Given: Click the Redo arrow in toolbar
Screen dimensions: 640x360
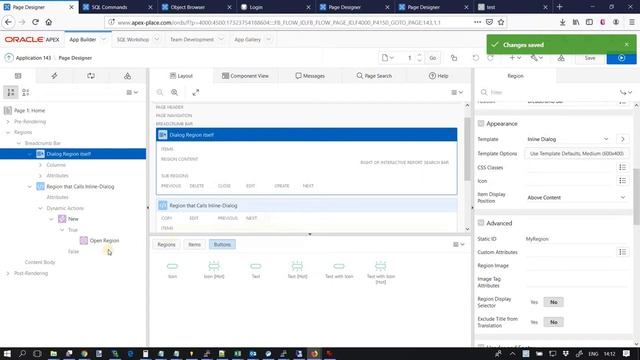Looking at the screenshot, I should [491, 58].
